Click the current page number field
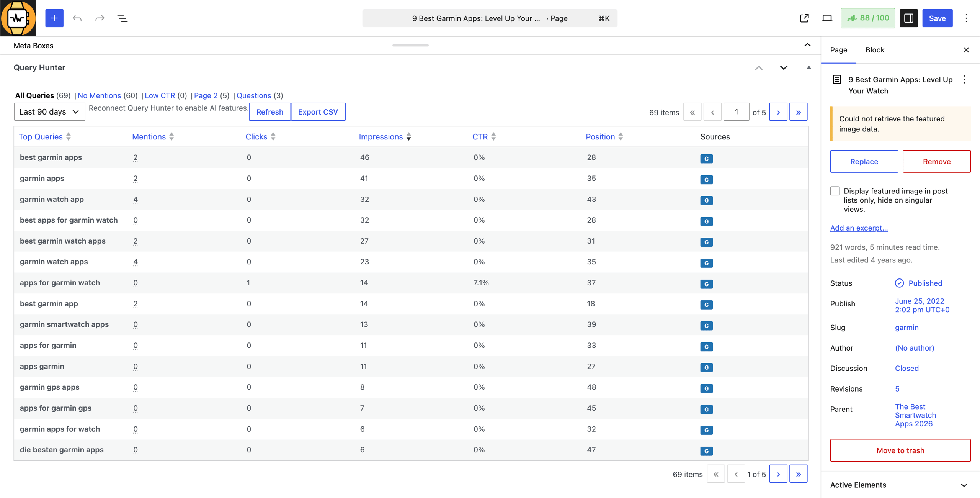 [736, 112]
